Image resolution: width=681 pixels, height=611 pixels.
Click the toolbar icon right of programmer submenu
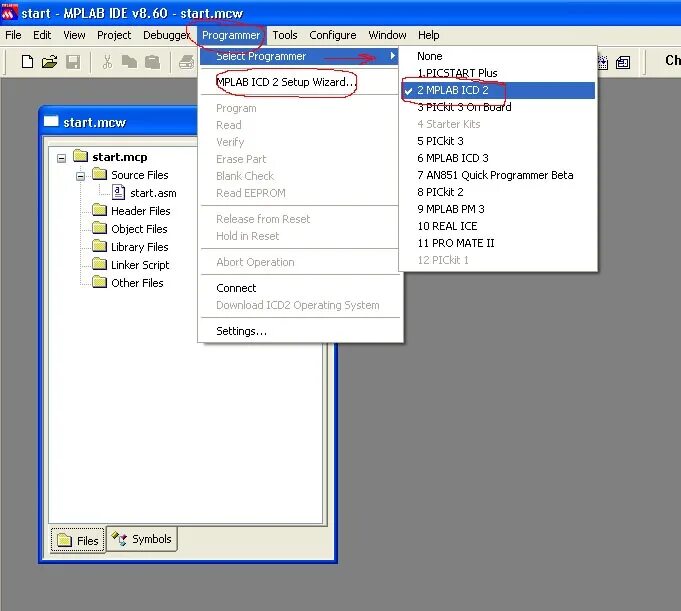click(x=623, y=63)
